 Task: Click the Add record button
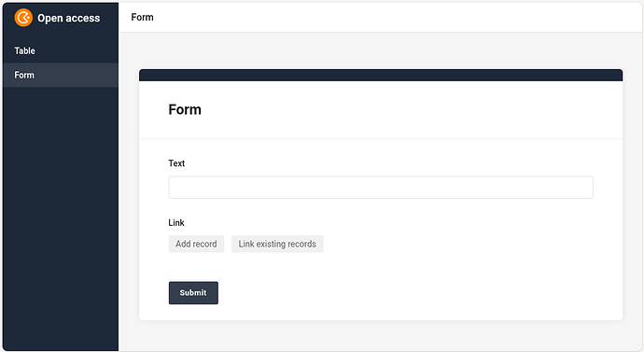196,244
